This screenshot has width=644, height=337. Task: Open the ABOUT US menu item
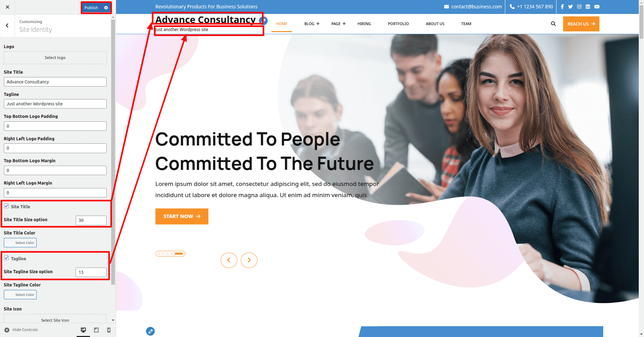(435, 24)
